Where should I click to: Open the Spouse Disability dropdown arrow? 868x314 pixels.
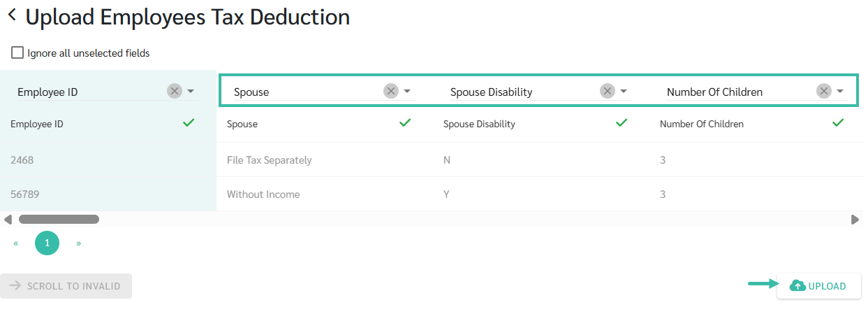[624, 91]
